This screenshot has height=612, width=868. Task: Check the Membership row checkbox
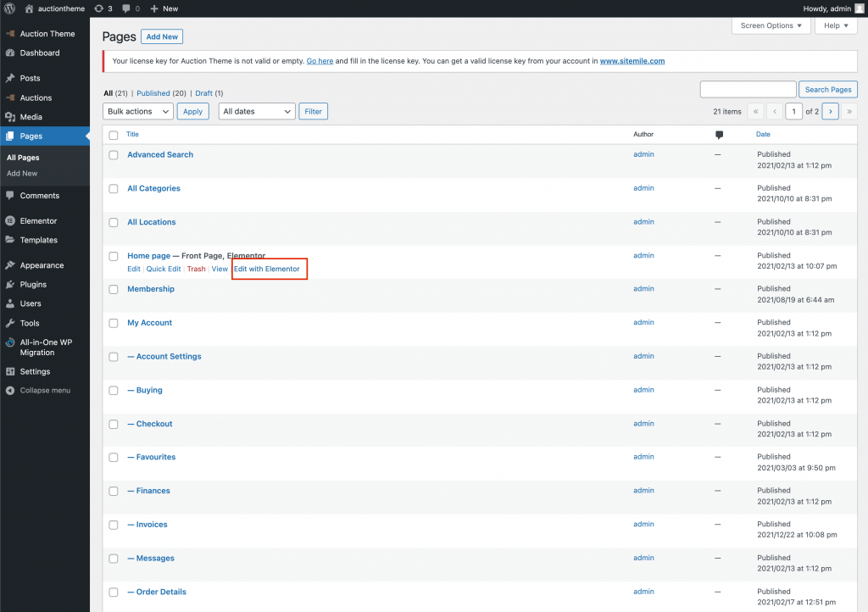[x=114, y=289]
